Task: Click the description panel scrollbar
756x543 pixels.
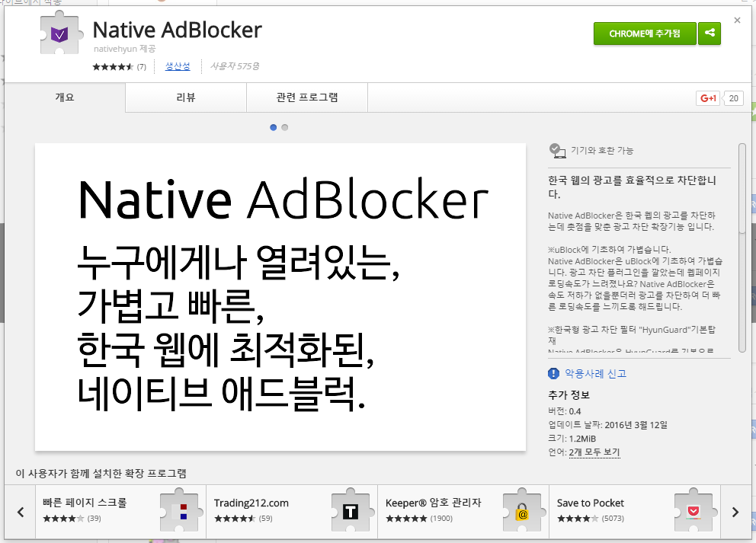Action: tap(742, 248)
